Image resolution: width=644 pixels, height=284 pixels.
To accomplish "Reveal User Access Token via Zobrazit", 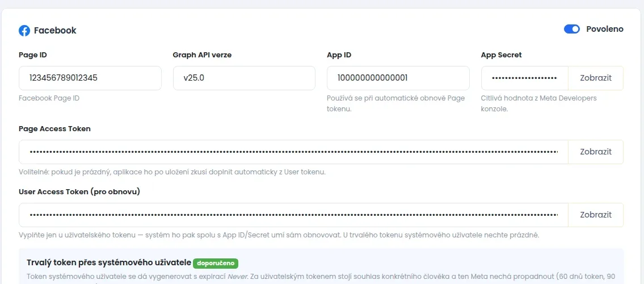I will pos(596,215).
